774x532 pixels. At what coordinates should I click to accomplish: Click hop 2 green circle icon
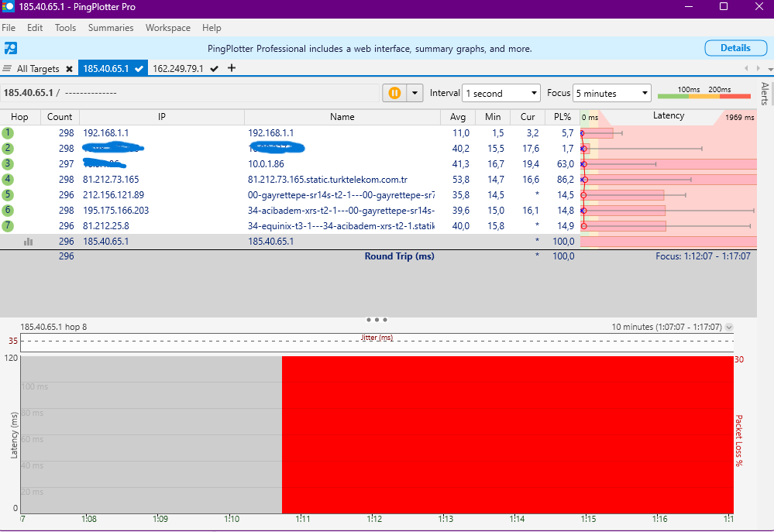8,148
